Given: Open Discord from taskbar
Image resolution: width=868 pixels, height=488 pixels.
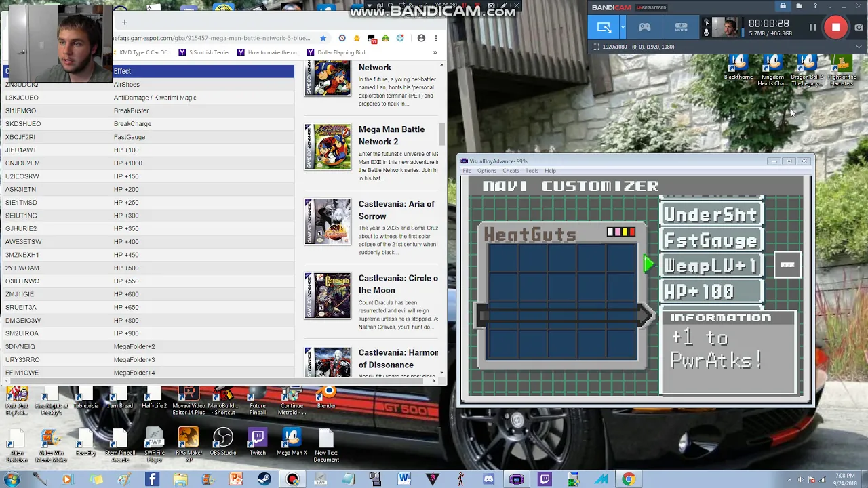Looking at the screenshot, I should (488, 479).
